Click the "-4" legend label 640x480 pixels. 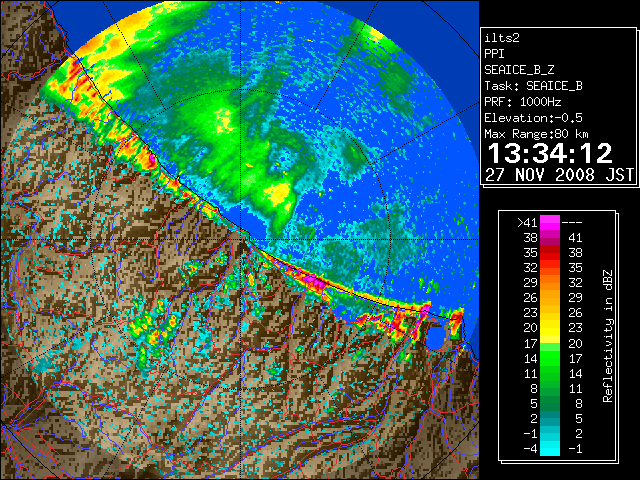click(530, 449)
